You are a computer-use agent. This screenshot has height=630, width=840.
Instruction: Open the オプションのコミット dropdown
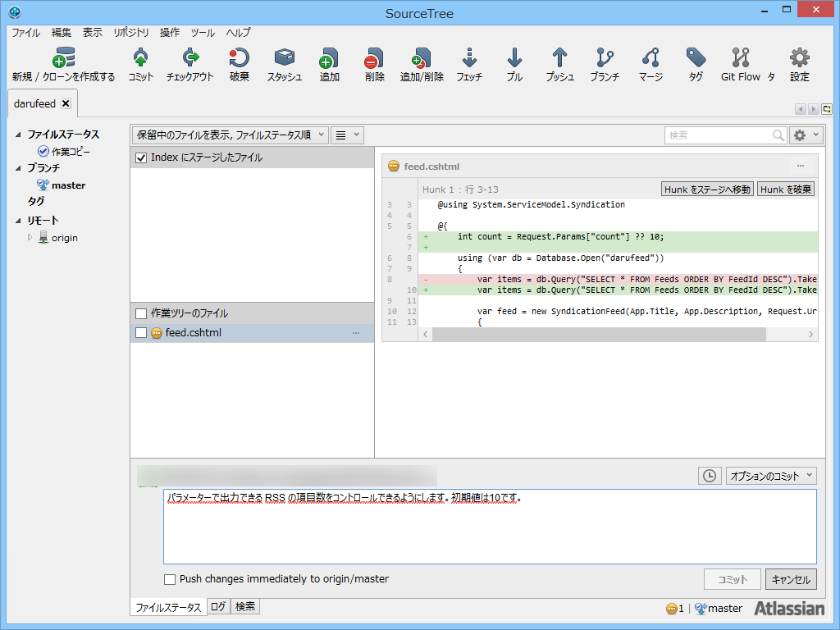[x=771, y=476]
